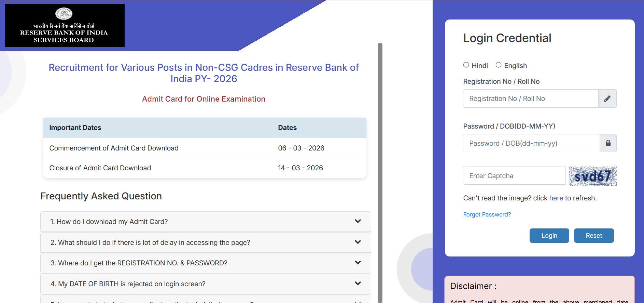Click chevron arrow on fourth FAQ item

point(358,284)
